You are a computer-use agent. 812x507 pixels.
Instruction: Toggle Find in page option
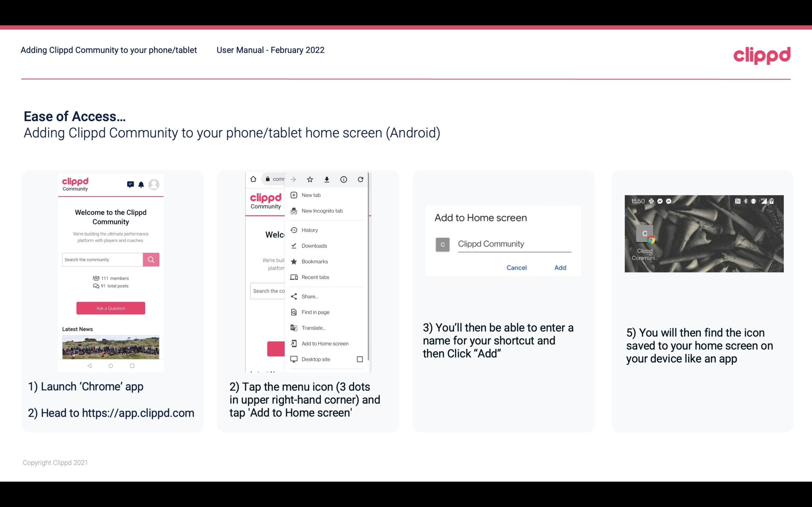314,312
